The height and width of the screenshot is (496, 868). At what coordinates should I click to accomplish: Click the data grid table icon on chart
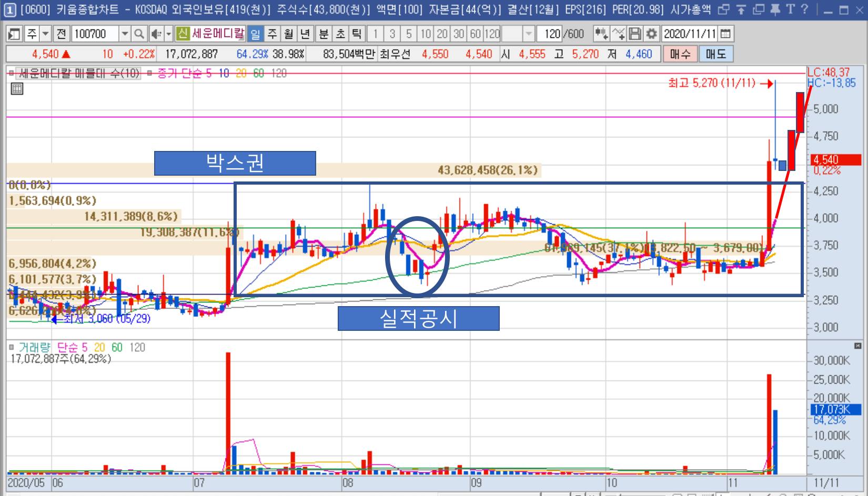[x=17, y=89]
